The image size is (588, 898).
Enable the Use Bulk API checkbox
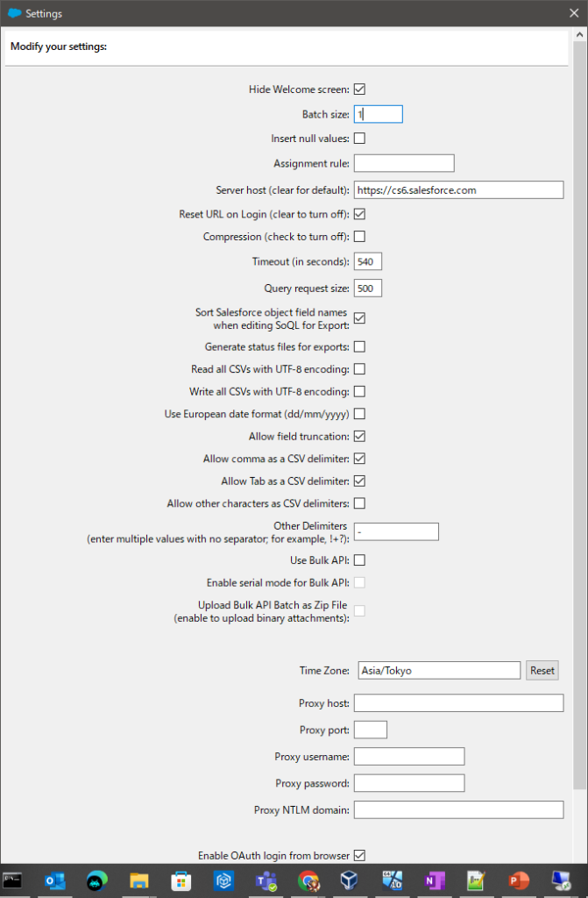[359, 559]
